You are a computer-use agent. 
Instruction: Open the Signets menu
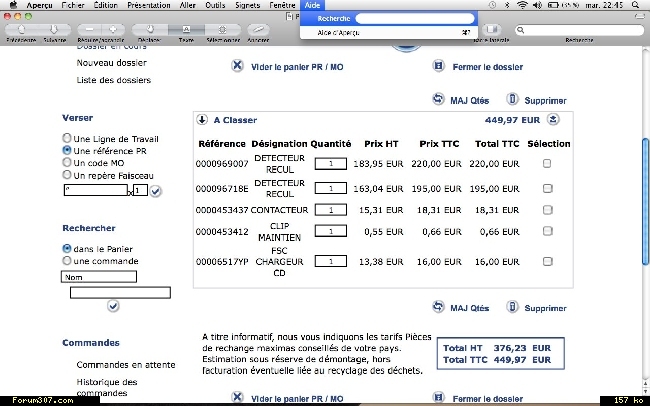click(x=247, y=5)
